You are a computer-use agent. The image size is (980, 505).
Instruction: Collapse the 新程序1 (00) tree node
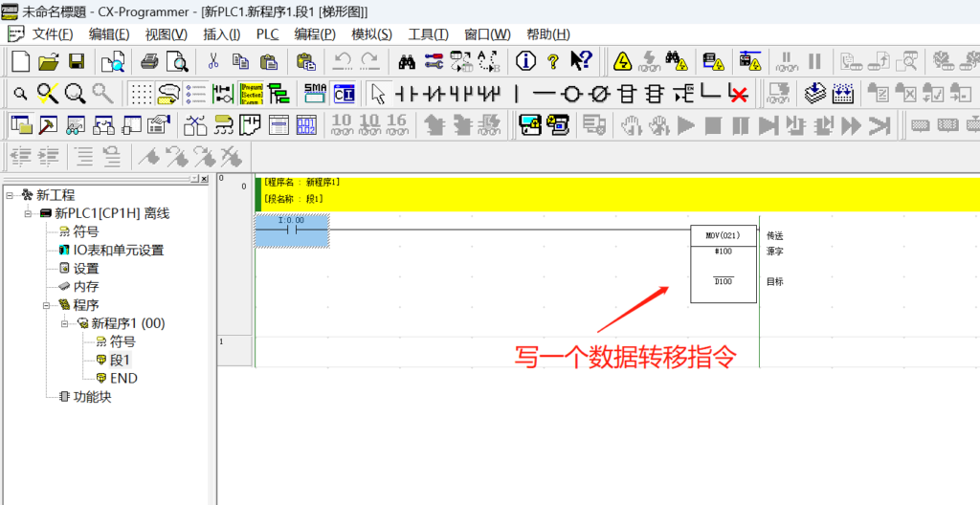pos(65,323)
